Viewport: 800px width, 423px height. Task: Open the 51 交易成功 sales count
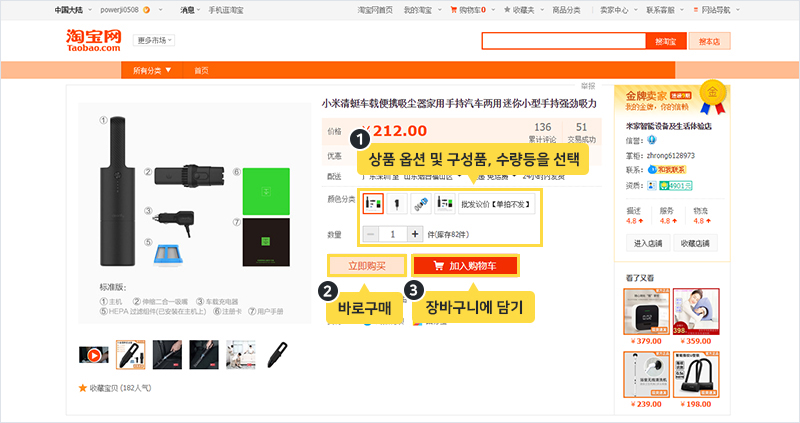point(582,132)
